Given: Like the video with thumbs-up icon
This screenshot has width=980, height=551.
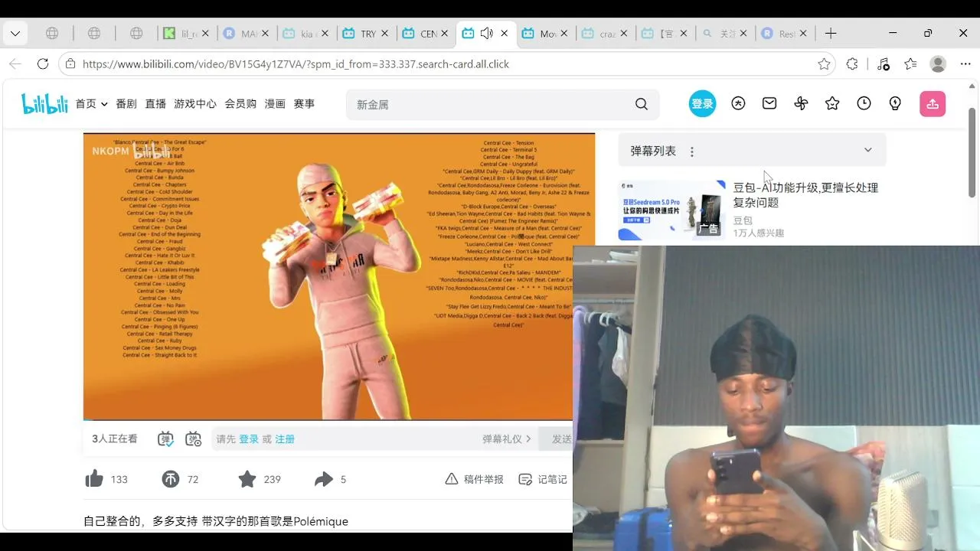Looking at the screenshot, I should click(x=94, y=479).
